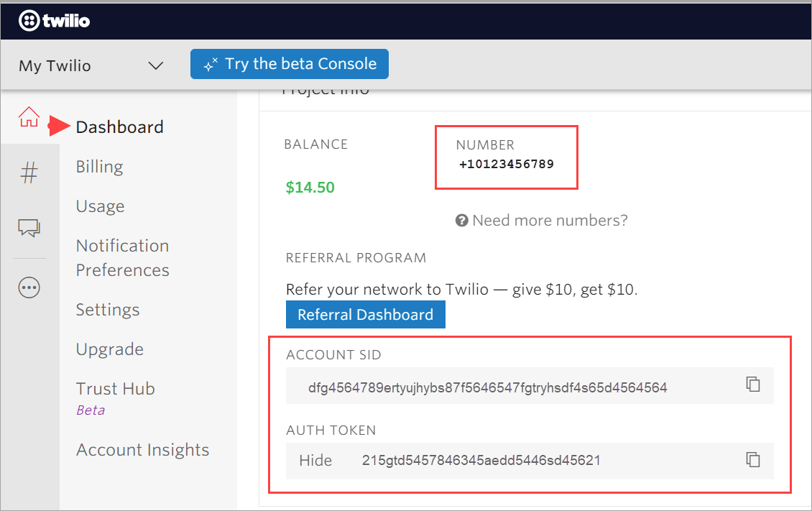Expand the My Twilio project dropdown

click(x=91, y=65)
